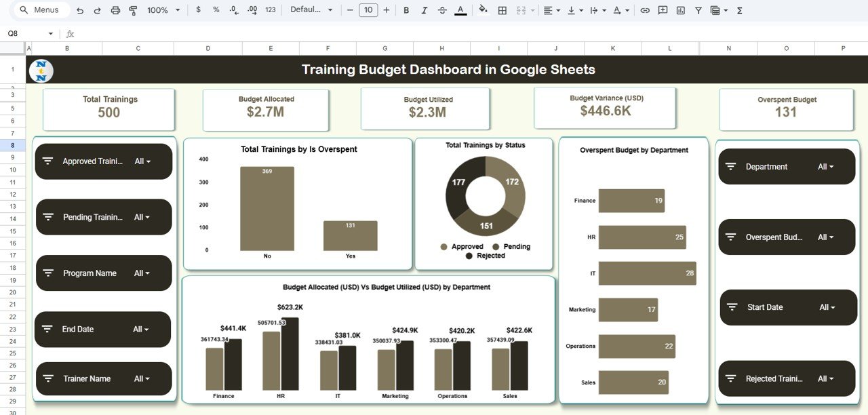Screen dimensions: 868x415
Task: Click the Redo button
Action: point(96,10)
